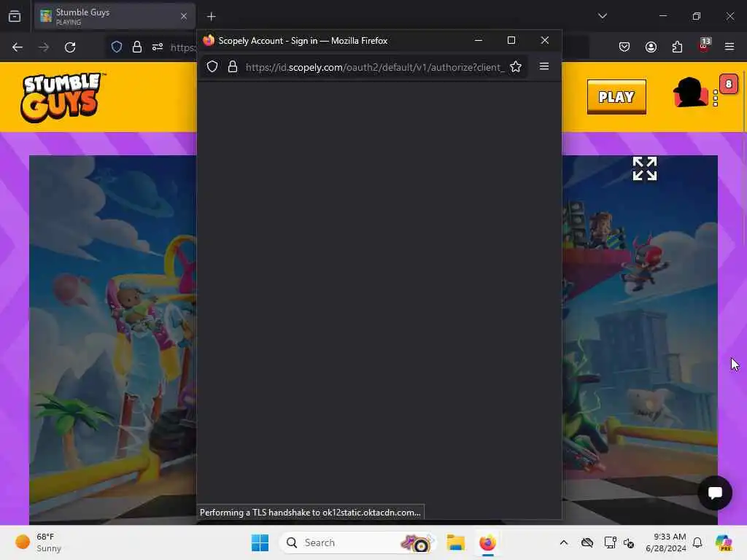Image resolution: width=747 pixels, height=560 pixels.
Task: Open the Copilot preview icon
Action: click(x=724, y=542)
